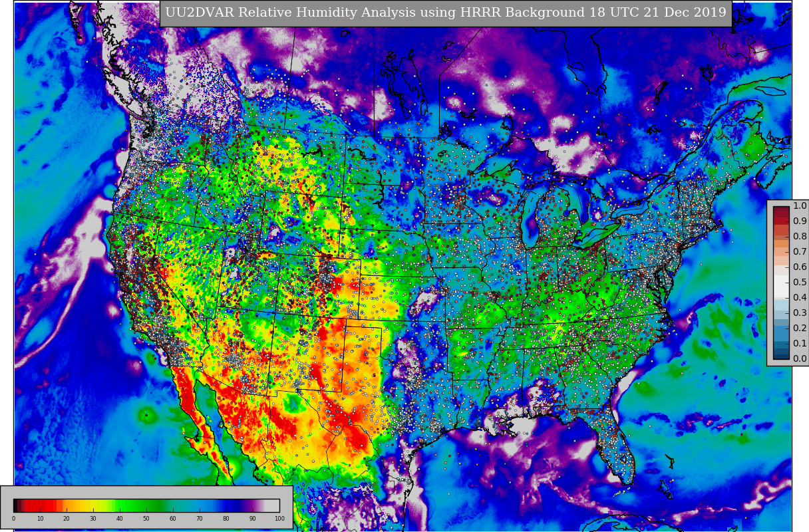Click the '0.8' label on right colorbar
The width and height of the screenshot is (809, 532).
800,236
